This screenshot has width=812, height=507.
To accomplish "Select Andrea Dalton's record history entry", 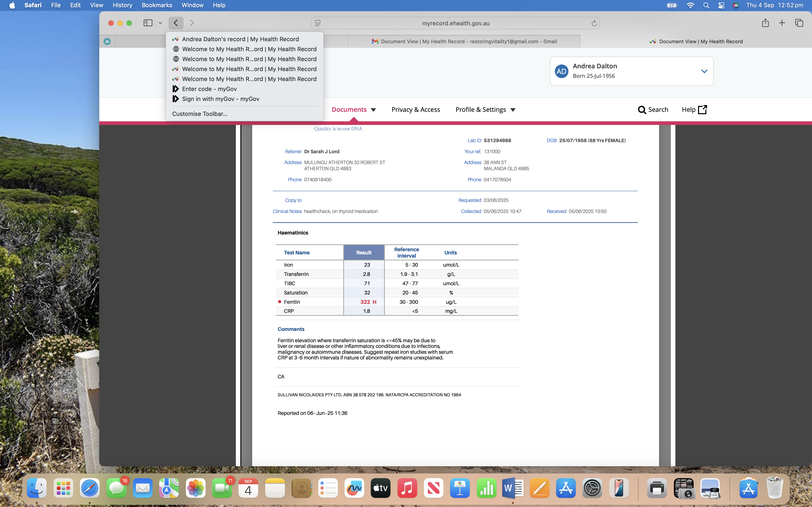I will [x=240, y=39].
